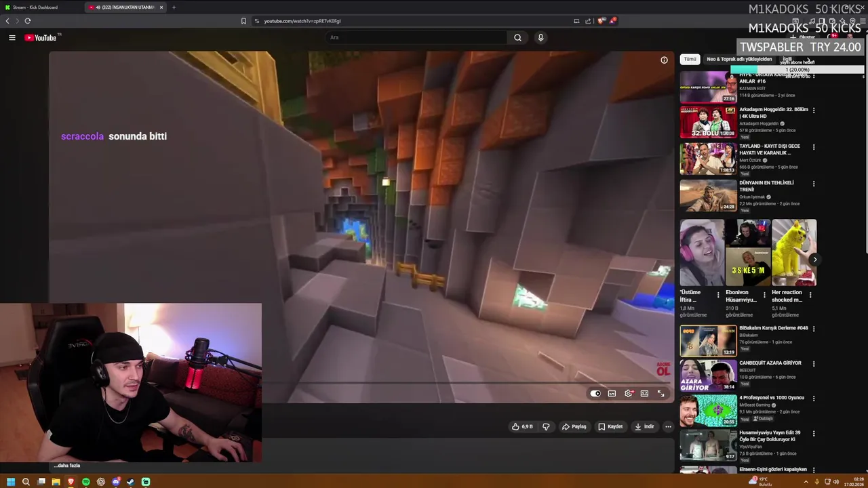The height and width of the screenshot is (488, 868).
Task: Open File Explorer from taskbar
Action: coord(56,482)
